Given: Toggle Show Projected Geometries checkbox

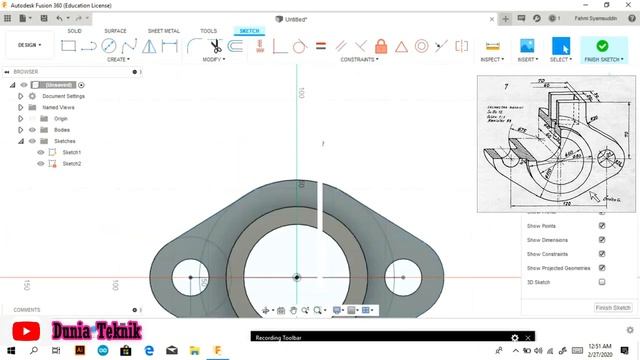Looking at the screenshot, I should [602, 268].
